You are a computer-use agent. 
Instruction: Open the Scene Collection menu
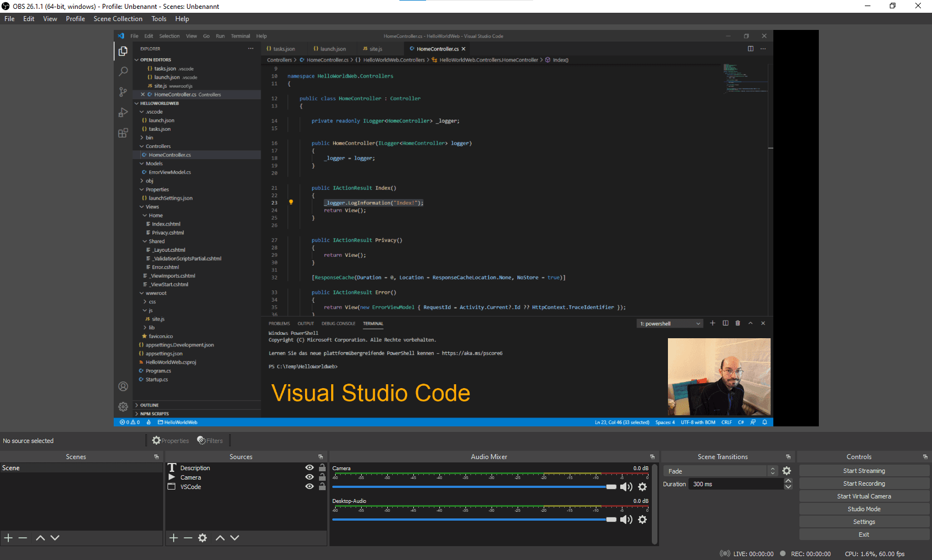click(x=118, y=19)
